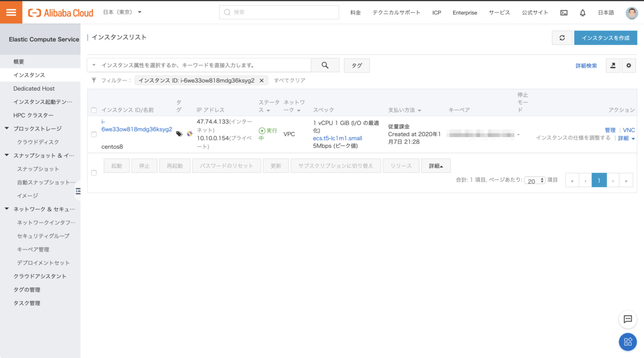This screenshot has width=644, height=358.
Task: Open the Cloud Shell terminal icon
Action: [x=563, y=12]
